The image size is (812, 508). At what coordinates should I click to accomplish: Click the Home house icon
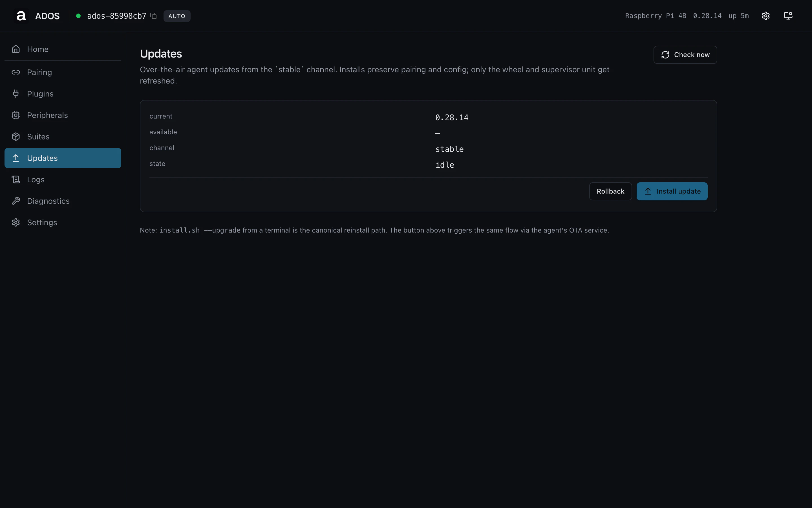tap(16, 49)
